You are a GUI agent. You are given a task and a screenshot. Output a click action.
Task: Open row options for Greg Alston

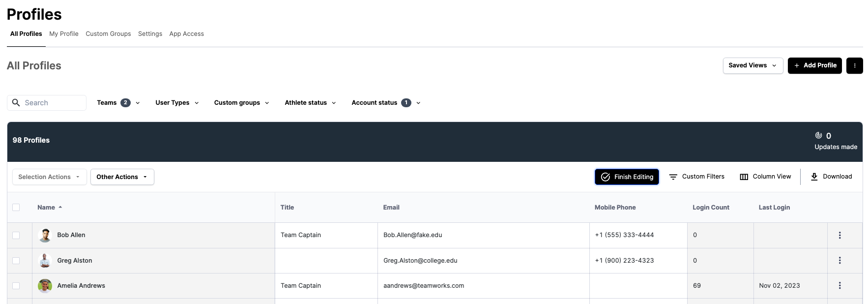[x=839, y=260]
